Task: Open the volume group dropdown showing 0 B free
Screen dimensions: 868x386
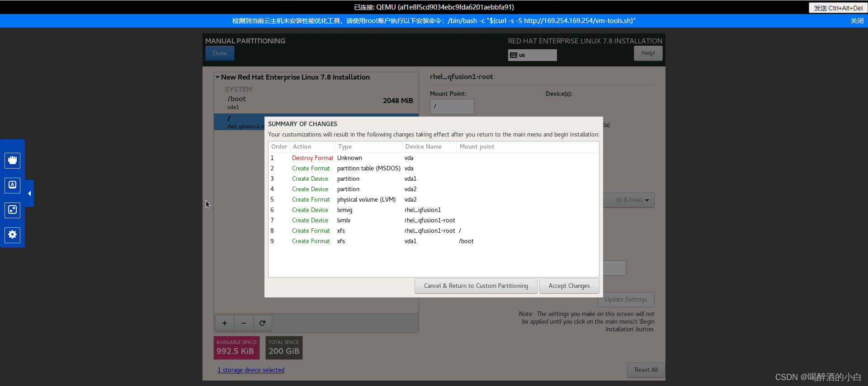Action: point(629,200)
